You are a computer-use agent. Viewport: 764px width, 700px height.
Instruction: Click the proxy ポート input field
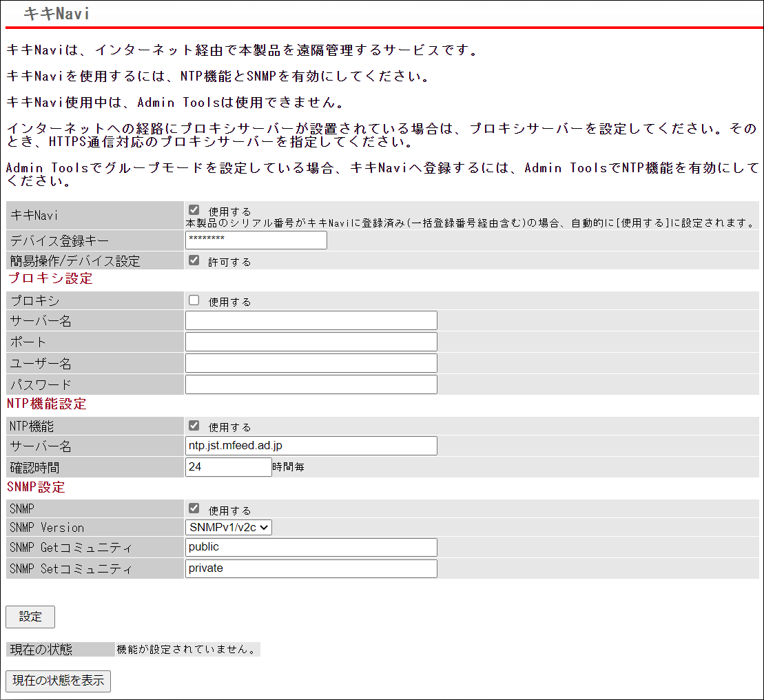coord(311,342)
